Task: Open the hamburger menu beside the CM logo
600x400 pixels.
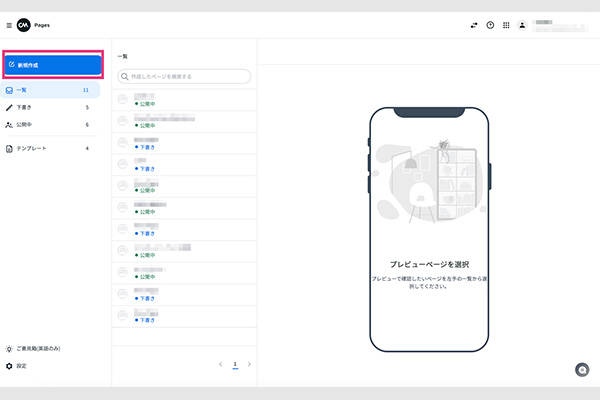Action: point(9,25)
